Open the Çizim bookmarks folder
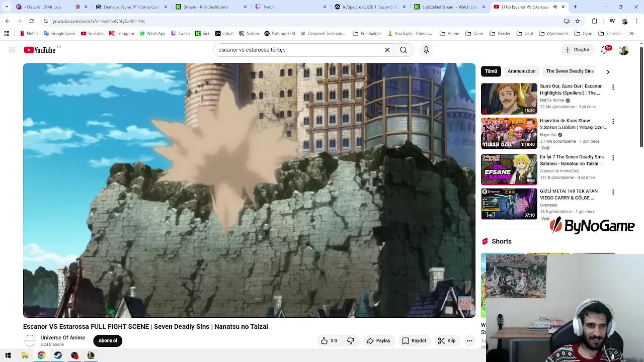This screenshot has width=644, height=362. pos(474,34)
